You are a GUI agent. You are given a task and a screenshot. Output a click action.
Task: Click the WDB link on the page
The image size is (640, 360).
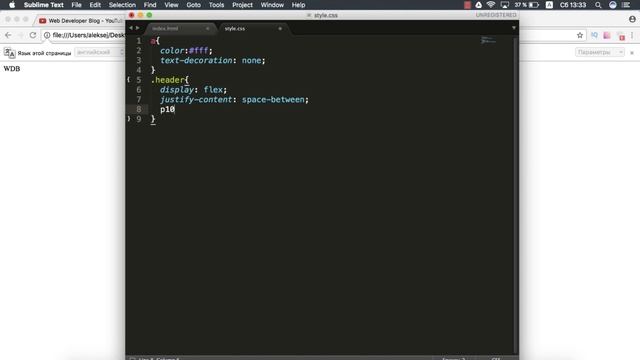(12, 69)
